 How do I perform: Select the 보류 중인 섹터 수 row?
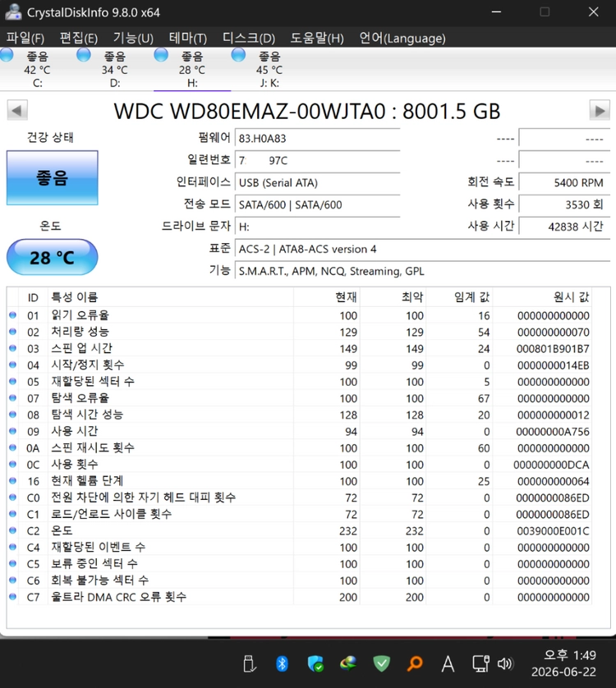coord(300,564)
